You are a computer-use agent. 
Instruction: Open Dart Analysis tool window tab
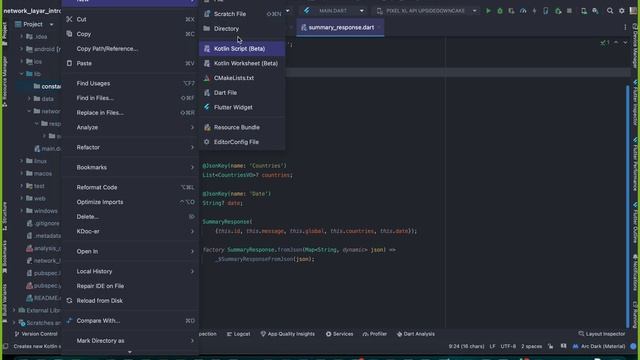pos(416,334)
